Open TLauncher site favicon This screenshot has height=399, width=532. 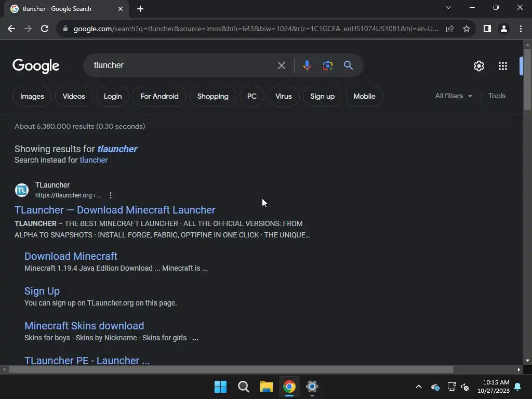coord(22,190)
